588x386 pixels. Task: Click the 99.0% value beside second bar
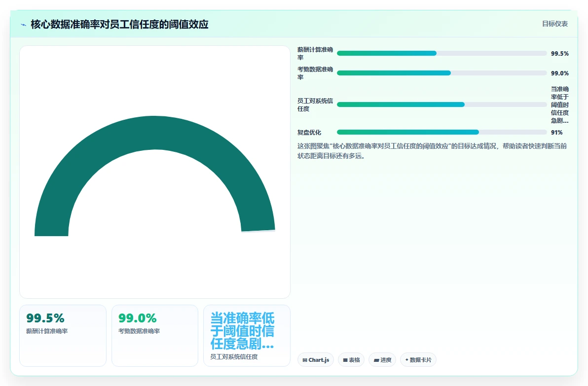coord(559,73)
